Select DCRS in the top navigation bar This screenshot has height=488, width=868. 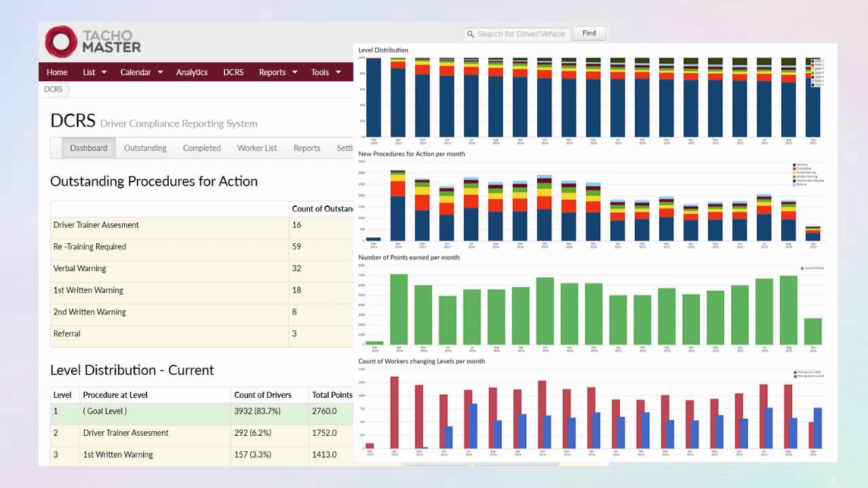pos(233,73)
